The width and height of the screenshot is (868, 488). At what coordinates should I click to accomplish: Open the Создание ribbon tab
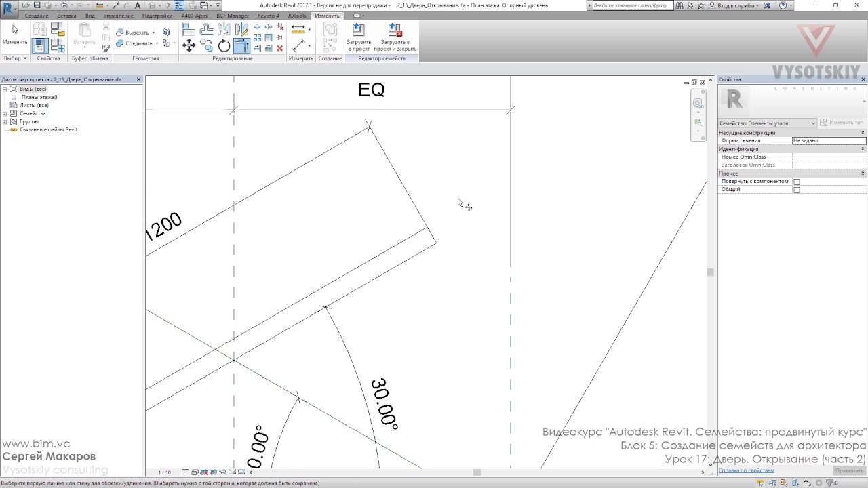37,16
